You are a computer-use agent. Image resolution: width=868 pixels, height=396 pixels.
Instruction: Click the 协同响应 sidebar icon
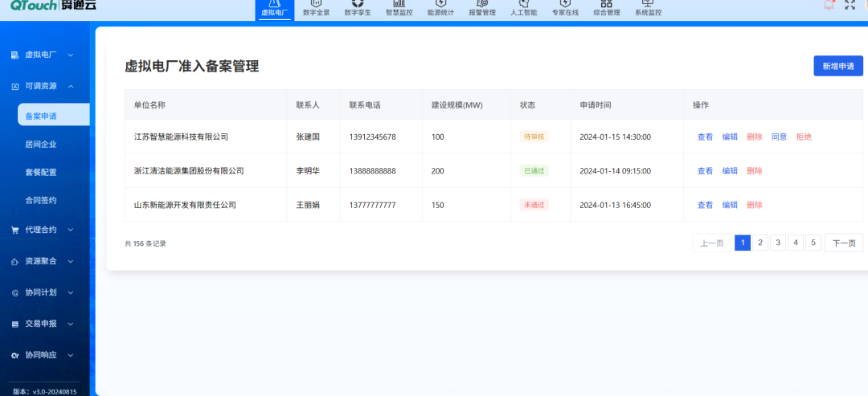click(15, 355)
